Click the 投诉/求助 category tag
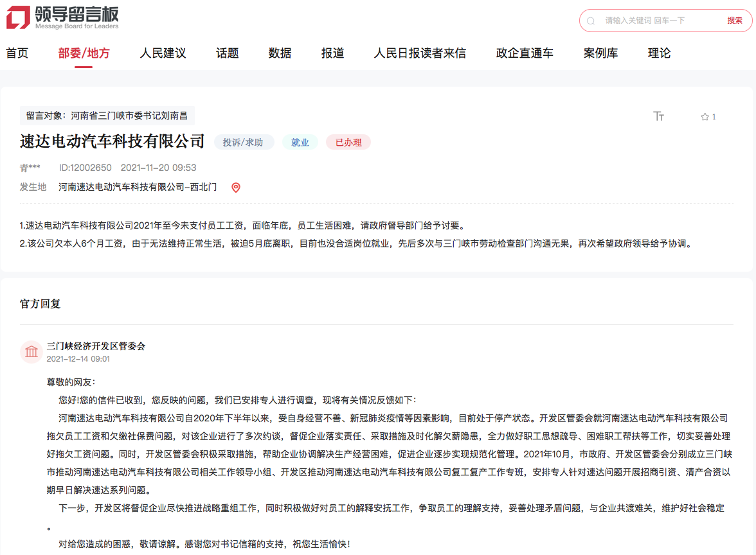 coord(243,143)
